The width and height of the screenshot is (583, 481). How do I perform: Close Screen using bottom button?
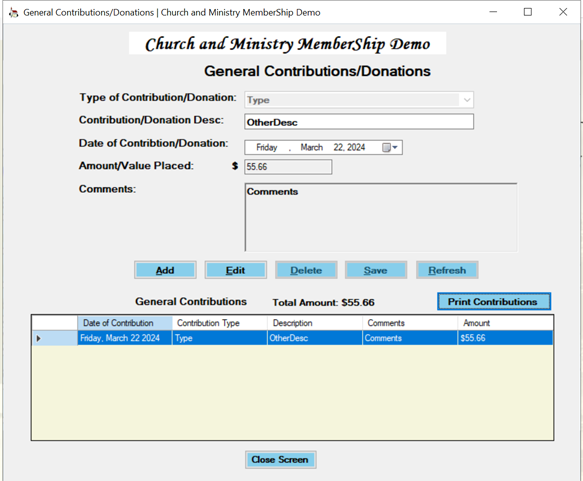pyautogui.click(x=280, y=460)
